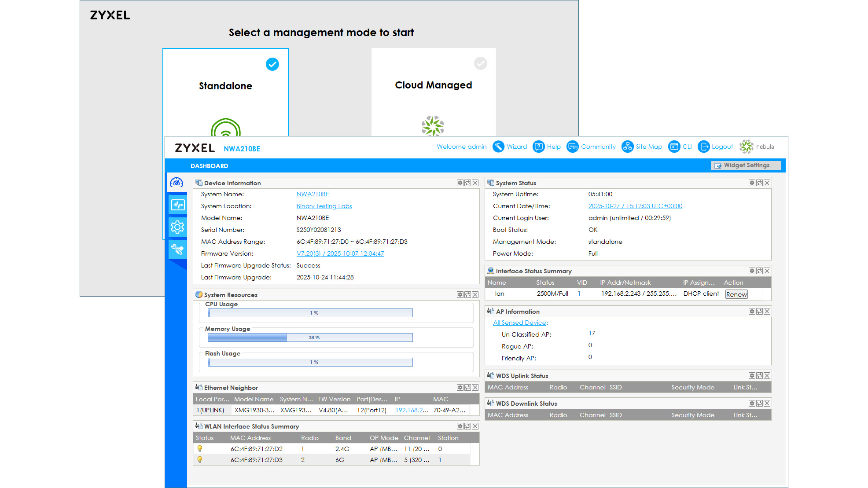Refresh the System Status widget
The height and width of the screenshot is (488, 868).
pyautogui.click(x=759, y=183)
